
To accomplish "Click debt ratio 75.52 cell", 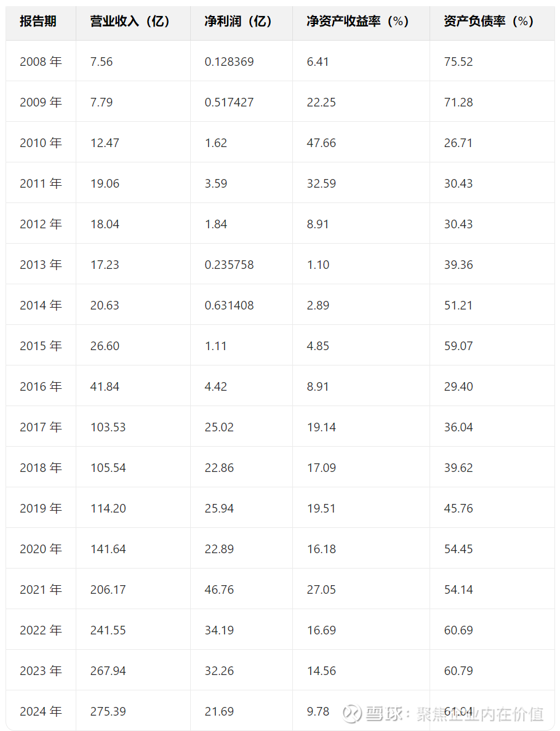I will coord(458,62).
